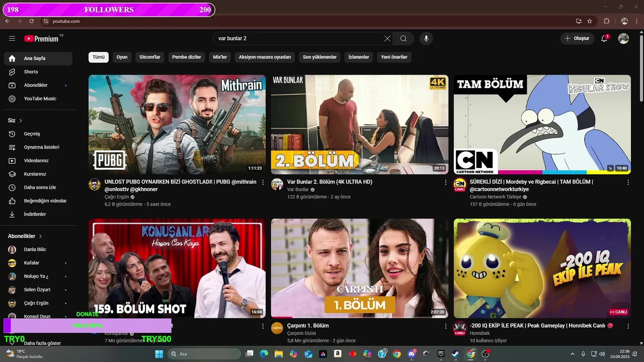This screenshot has width=644, height=362.
Task: Open Oynatma listeleri playlists
Action: point(38,147)
